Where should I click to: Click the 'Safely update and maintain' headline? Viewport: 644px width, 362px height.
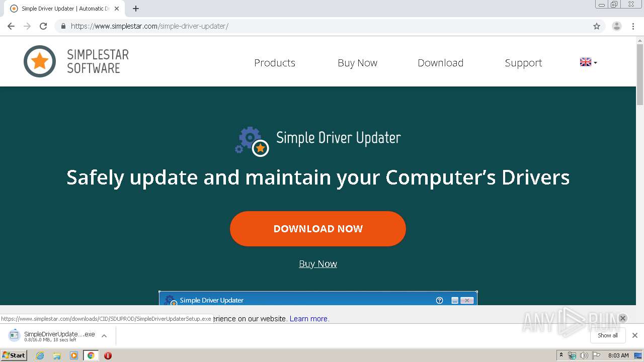point(318,177)
